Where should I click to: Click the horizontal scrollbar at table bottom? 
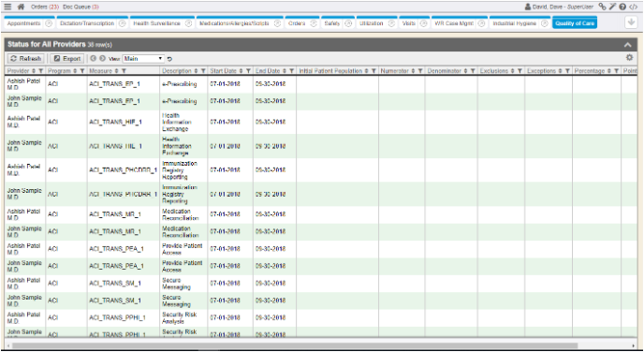click(295, 345)
